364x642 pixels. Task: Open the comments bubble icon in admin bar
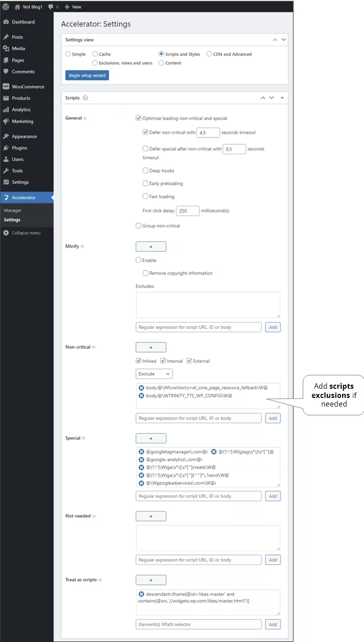pos(50,7)
